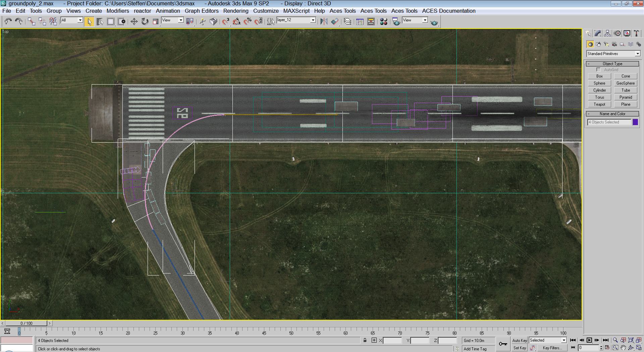Select the Lights category in Create panel
The width and height of the screenshot is (644, 352).
[x=606, y=44]
